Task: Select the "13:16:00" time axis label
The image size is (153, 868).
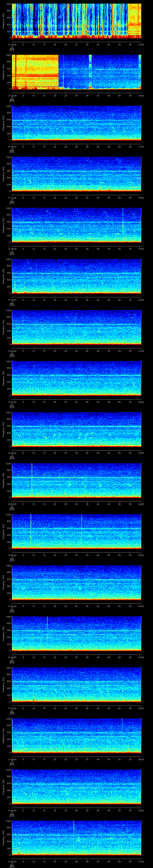Action: 12,147
